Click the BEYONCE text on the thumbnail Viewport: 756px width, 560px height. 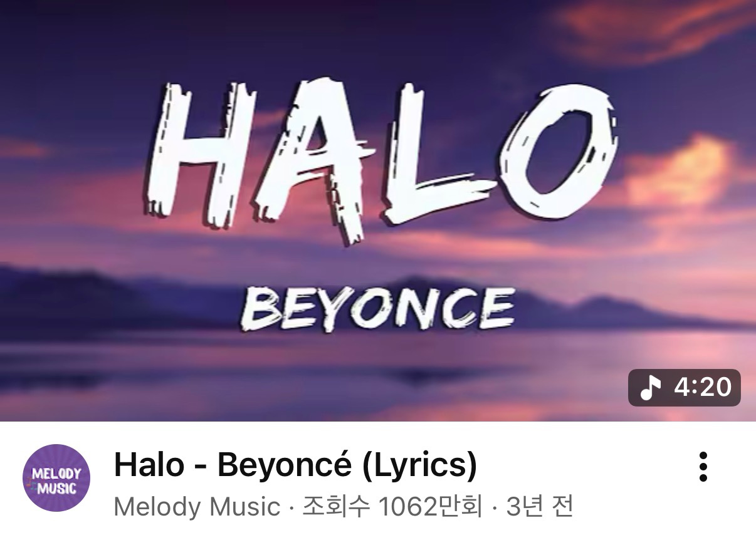point(378,307)
